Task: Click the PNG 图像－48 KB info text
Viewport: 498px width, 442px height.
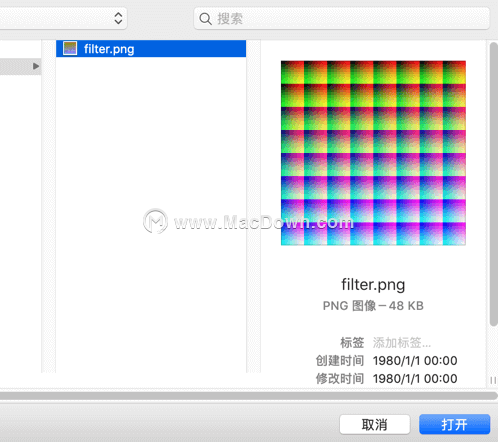Action: point(373,306)
